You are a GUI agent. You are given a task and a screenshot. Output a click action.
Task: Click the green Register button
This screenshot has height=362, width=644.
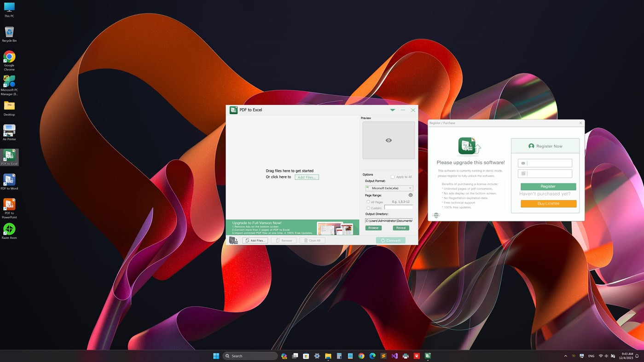548,187
